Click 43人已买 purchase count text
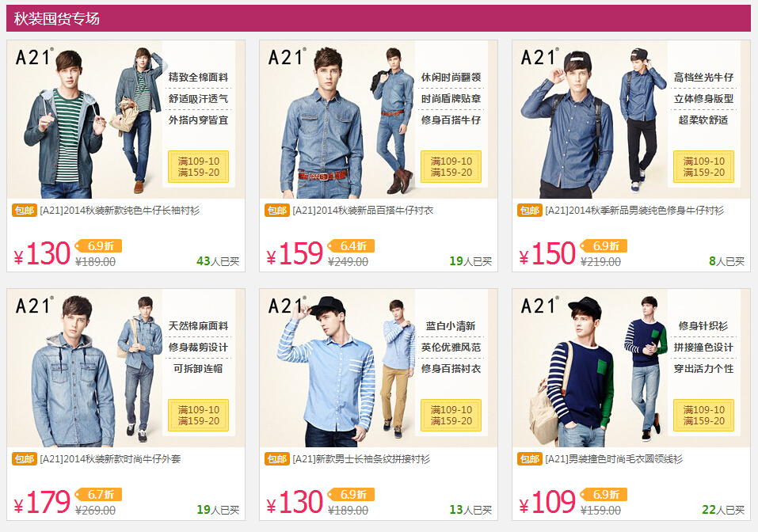Image resolution: width=758 pixels, height=532 pixels. coord(218,261)
